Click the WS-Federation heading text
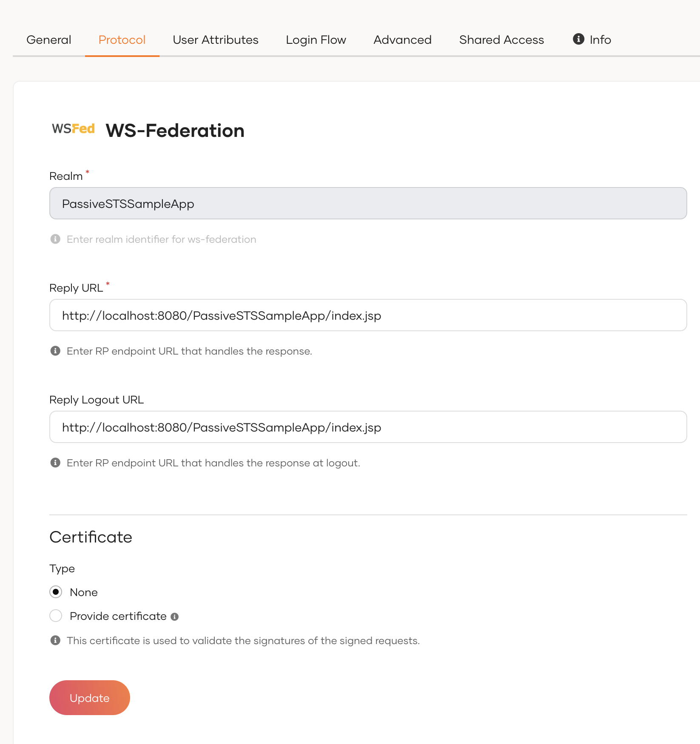 tap(175, 131)
